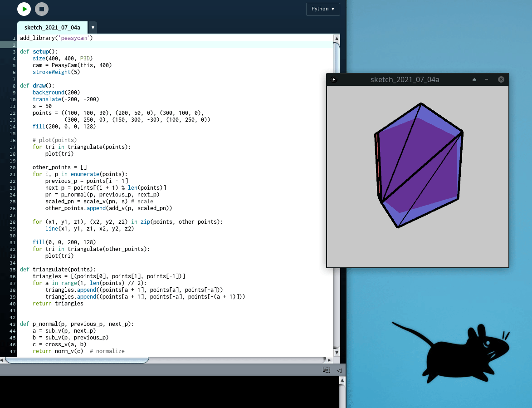
Task: Click the line add_library('peasycam')
Action: (56, 38)
